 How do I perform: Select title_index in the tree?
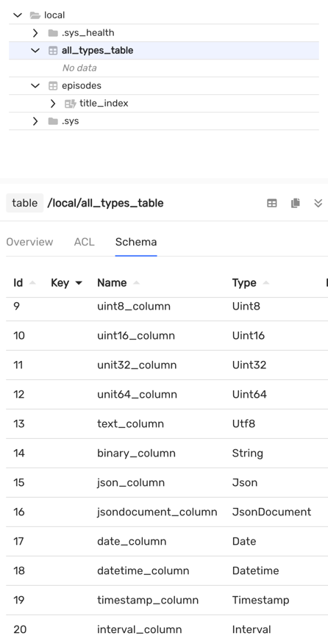pos(104,104)
